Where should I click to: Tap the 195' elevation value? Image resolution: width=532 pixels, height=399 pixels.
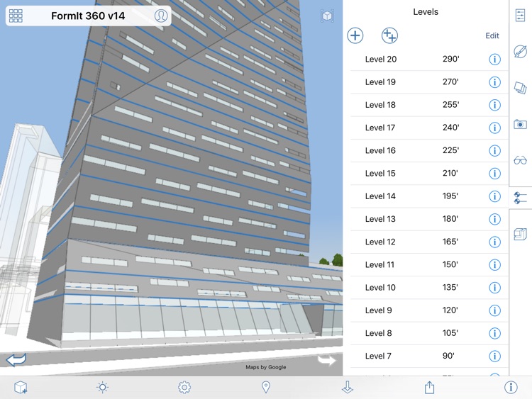coord(450,196)
